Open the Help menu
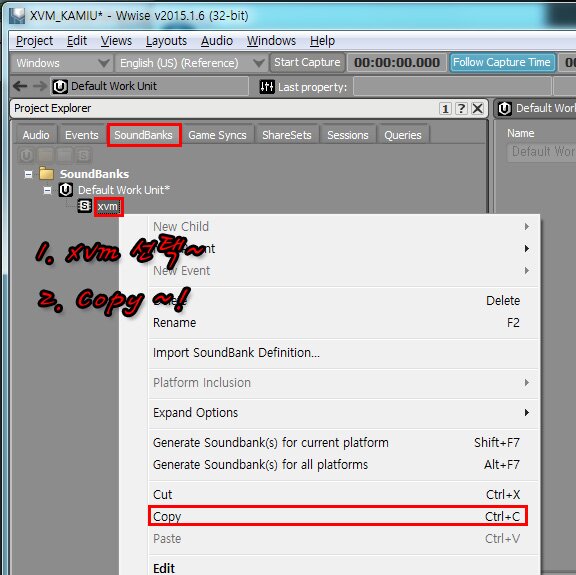Image resolution: width=576 pixels, height=575 pixels. (322, 41)
